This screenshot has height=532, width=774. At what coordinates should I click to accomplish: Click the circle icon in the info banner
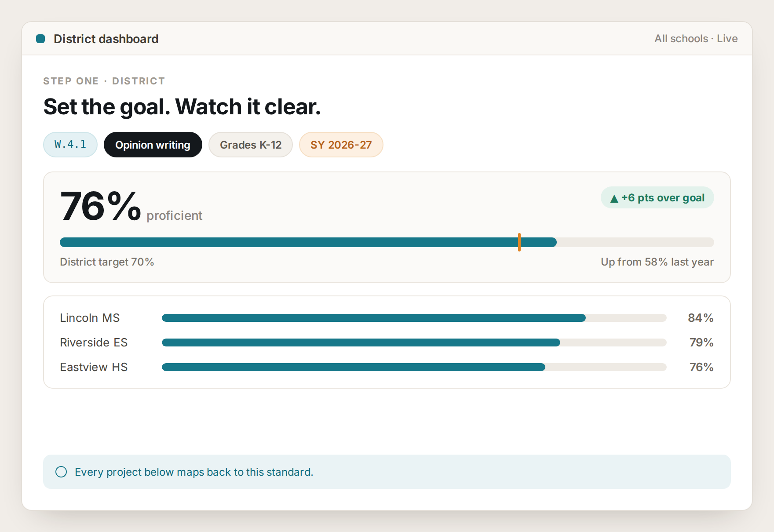click(61, 472)
